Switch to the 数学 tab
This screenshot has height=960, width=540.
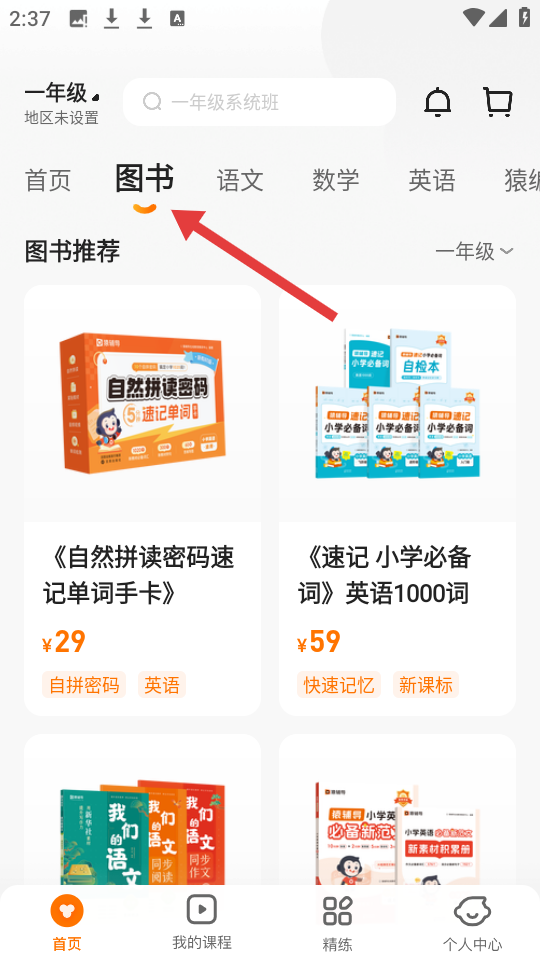[x=336, y=181]
